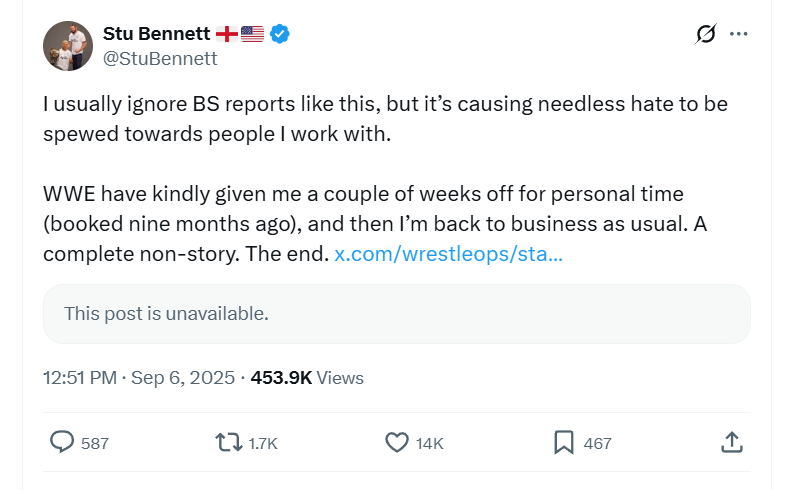View the 453.9K Views analytics

[x=307, y=378]
